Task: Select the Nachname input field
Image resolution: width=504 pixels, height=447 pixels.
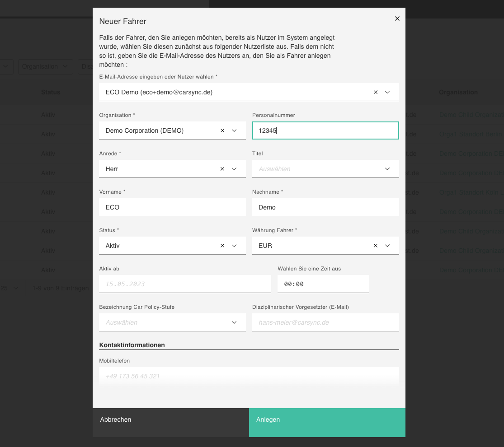Action: tap(325, 207)
